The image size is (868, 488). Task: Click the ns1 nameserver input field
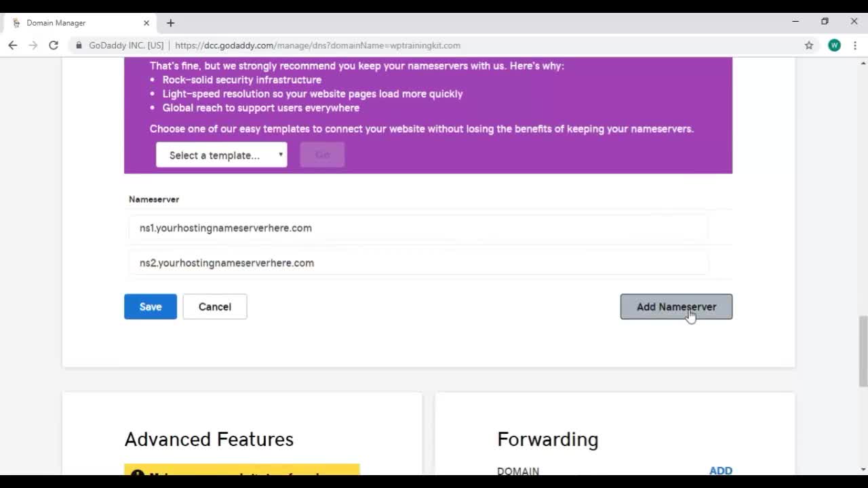[418, 228]
